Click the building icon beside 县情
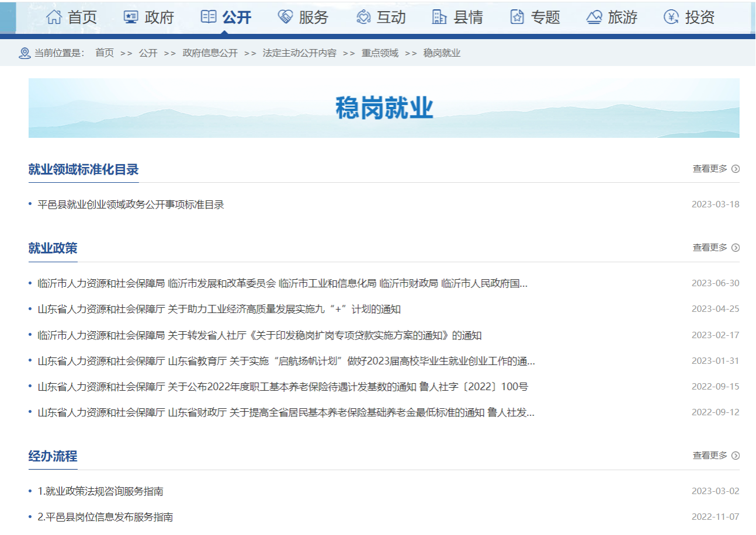Image resolution: width=756 pixels, height=535 pixels. click(x=439, y=18)
